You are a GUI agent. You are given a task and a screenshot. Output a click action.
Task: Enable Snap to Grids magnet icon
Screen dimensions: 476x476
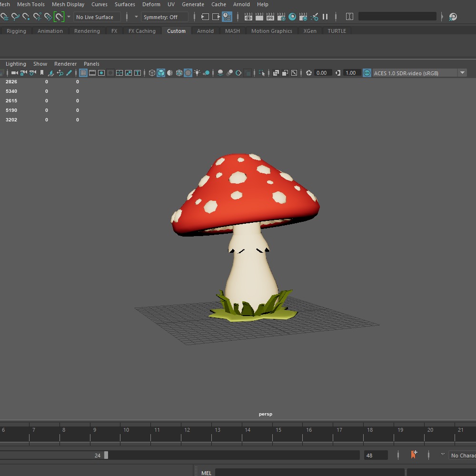click(5, 17)
